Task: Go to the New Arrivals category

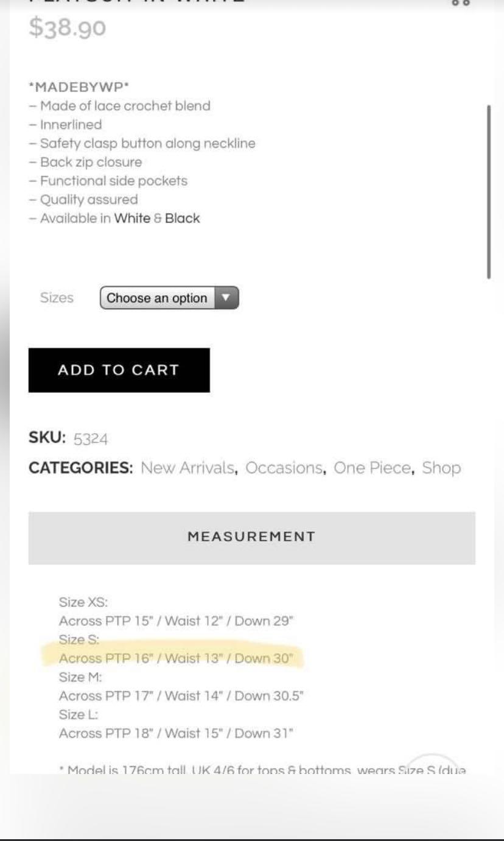Action: tap(187, 468)
